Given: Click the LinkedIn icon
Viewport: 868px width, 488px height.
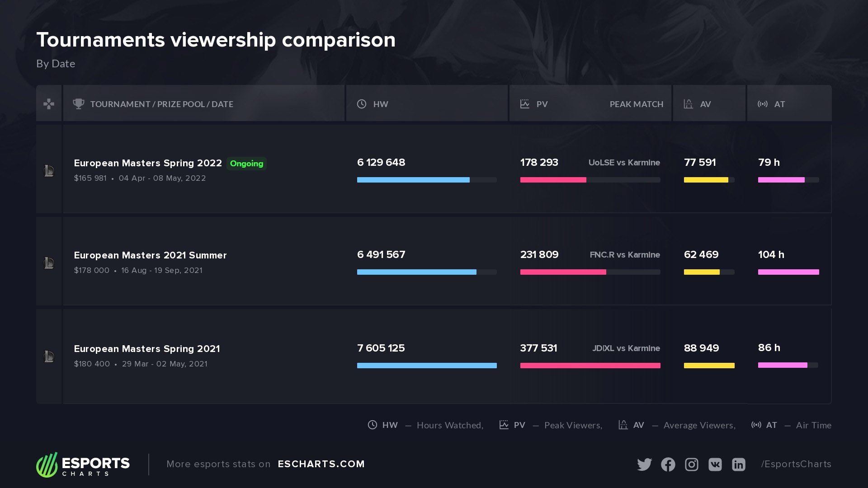Looking at the screenshot, I should 738,465.
